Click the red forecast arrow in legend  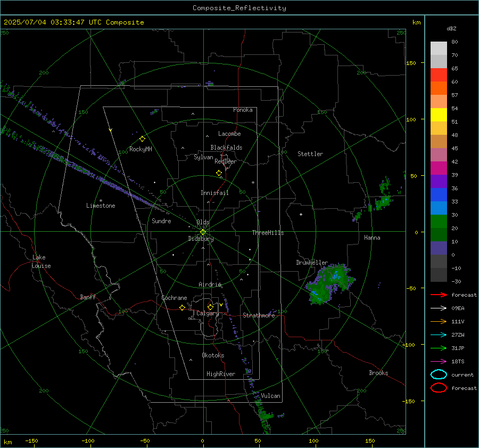tap(439, 295)
